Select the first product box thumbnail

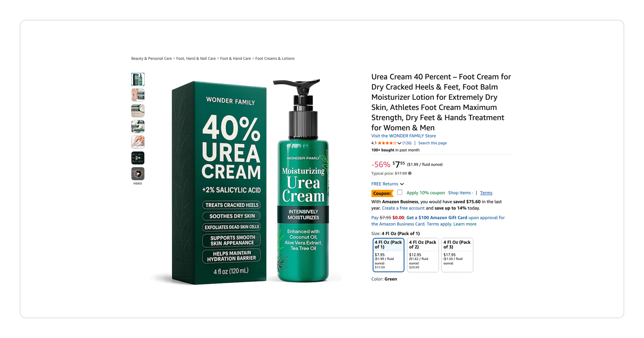click(138, 79)
